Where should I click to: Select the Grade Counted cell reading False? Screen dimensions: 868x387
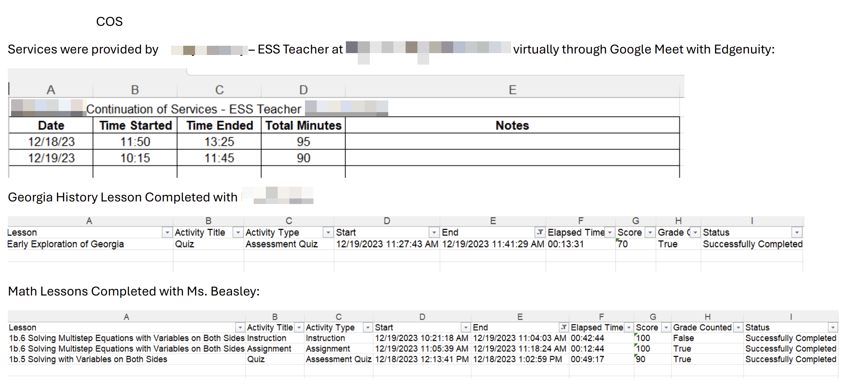point(683,338)
